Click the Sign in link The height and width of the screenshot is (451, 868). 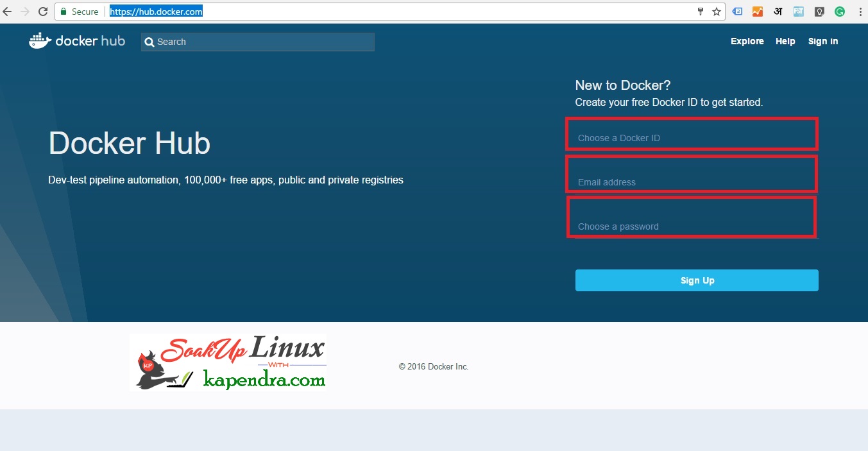point(822,41)
